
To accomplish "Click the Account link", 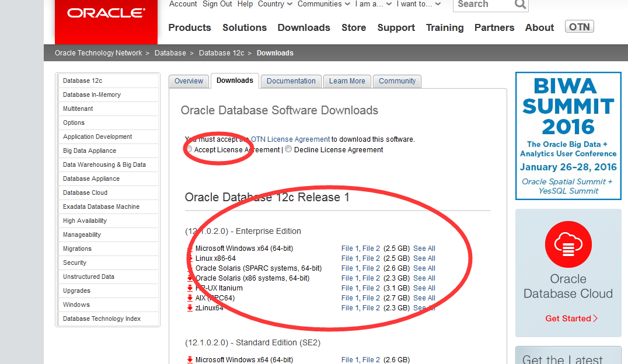I will tap(183, 4).
